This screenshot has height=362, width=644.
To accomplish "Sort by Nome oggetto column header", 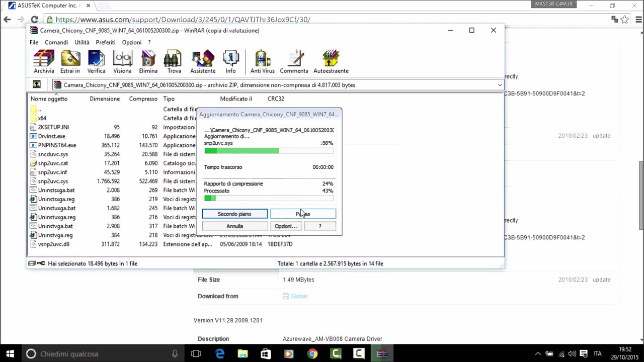I will [49, 99].
